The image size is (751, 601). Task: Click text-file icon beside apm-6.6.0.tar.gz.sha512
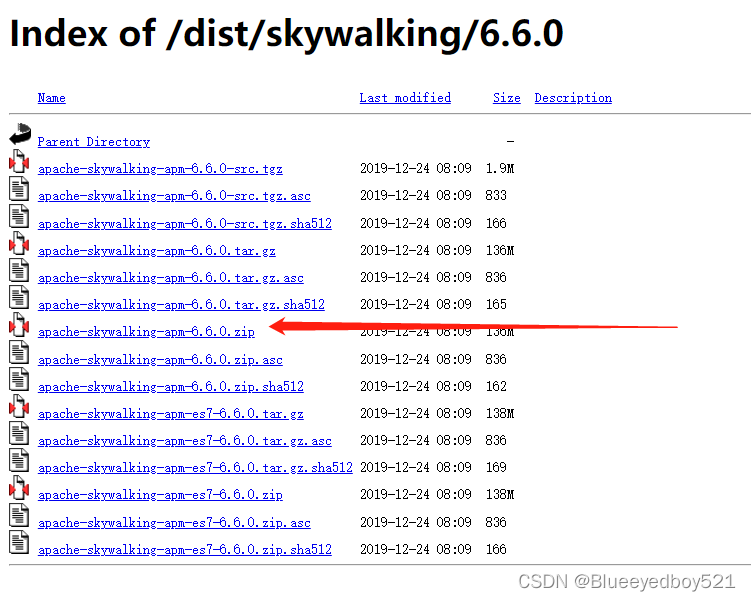click(x=19, y=297)
